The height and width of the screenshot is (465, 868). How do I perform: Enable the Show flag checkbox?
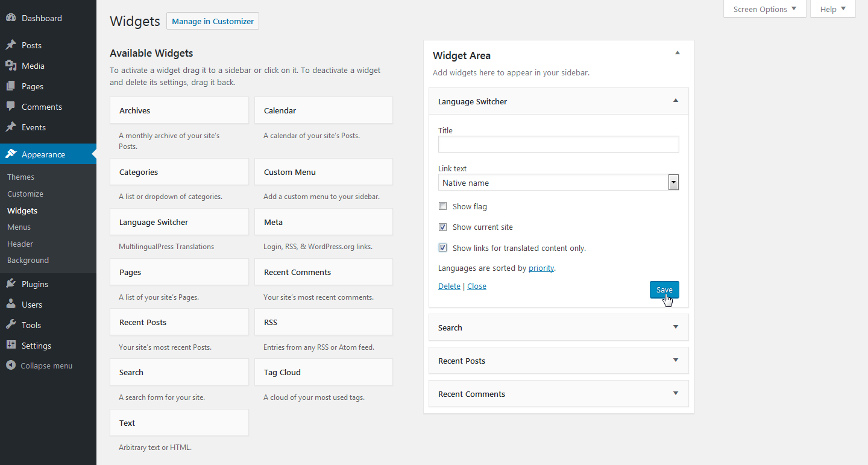pos(442,206)
